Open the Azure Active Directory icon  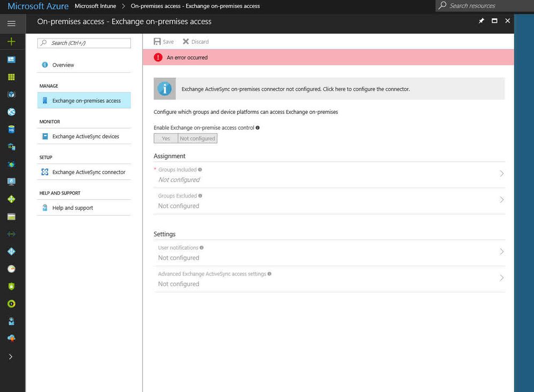(x=11, y=252)
